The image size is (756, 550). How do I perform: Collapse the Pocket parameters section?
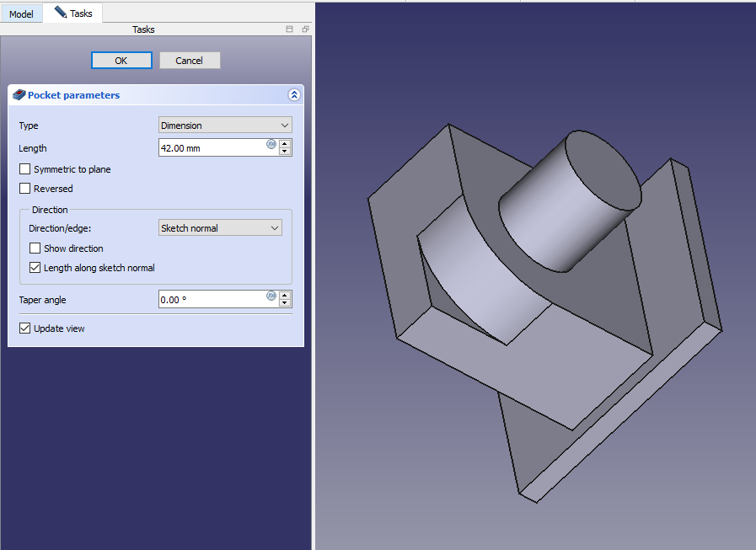coord(293,95)
